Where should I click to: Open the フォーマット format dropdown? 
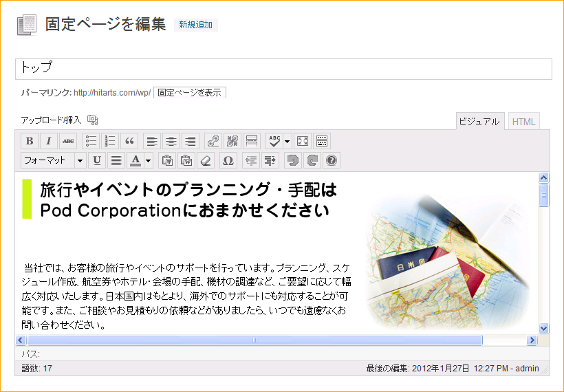[53, 160]
